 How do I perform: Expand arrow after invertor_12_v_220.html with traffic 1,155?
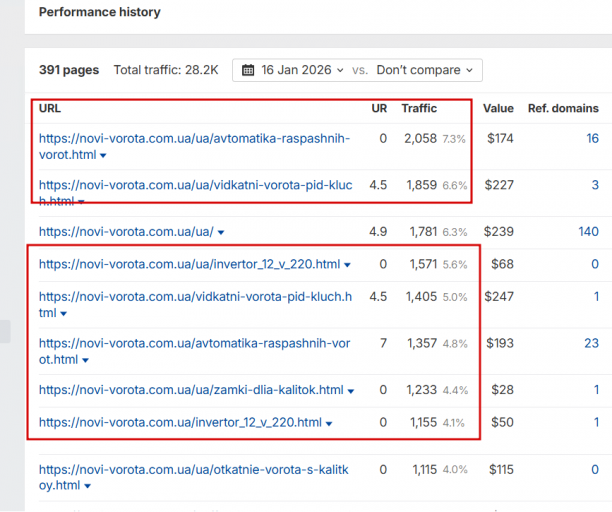tap(329, 423)
